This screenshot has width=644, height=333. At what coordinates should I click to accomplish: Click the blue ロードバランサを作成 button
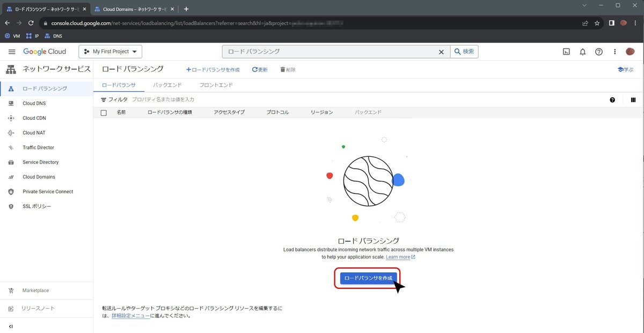pyautogui.click(x=368, y=278)
